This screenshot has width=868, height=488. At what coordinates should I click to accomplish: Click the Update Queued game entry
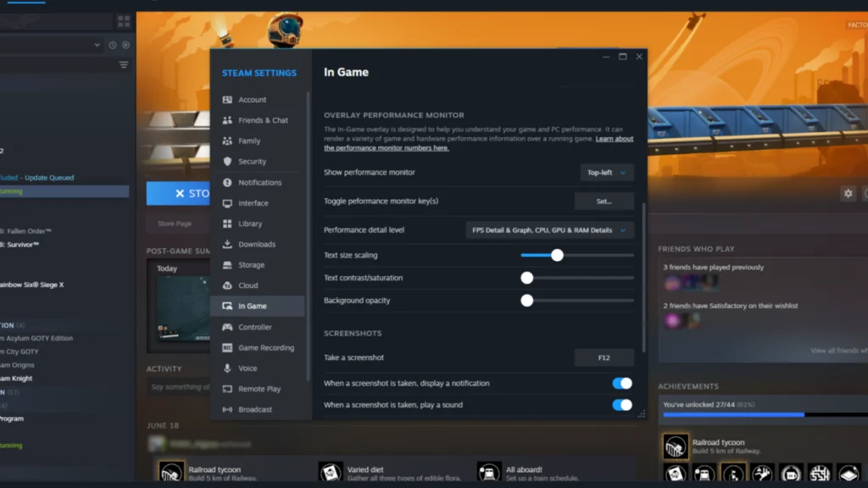click(37, 178)
